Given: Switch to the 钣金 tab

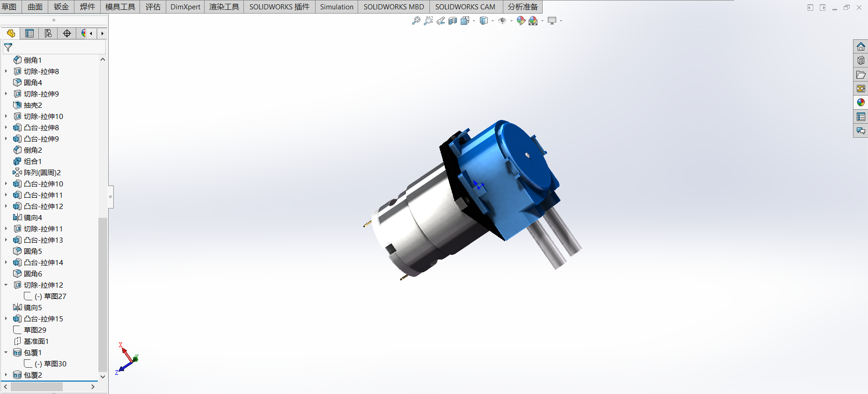Looking at the screenshot, I should click(x=61, y=7).
